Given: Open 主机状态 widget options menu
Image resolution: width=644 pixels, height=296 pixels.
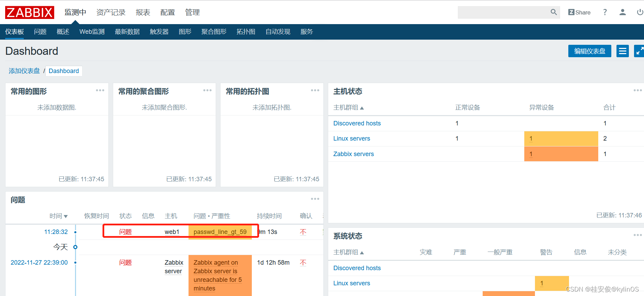Looking at the screenshot, I should click(x=637, y=90).
